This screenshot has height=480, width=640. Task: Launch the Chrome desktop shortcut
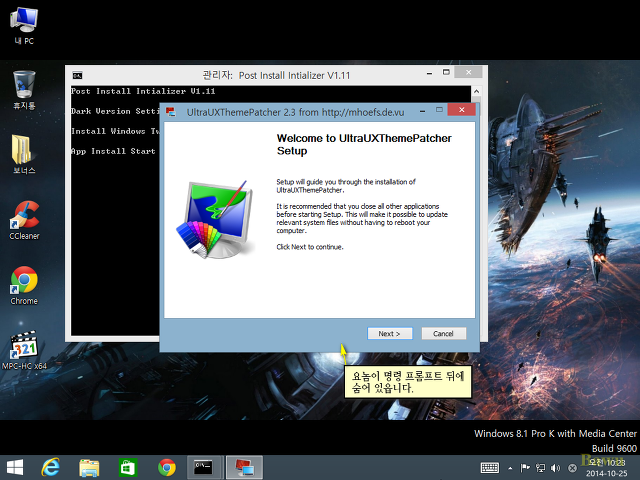(24, 285)
